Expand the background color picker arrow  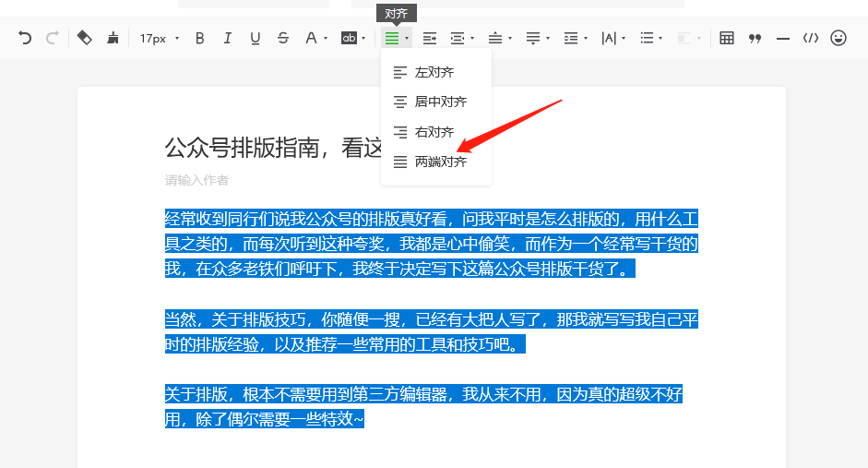pyautogui.click(x=363, y=38)
